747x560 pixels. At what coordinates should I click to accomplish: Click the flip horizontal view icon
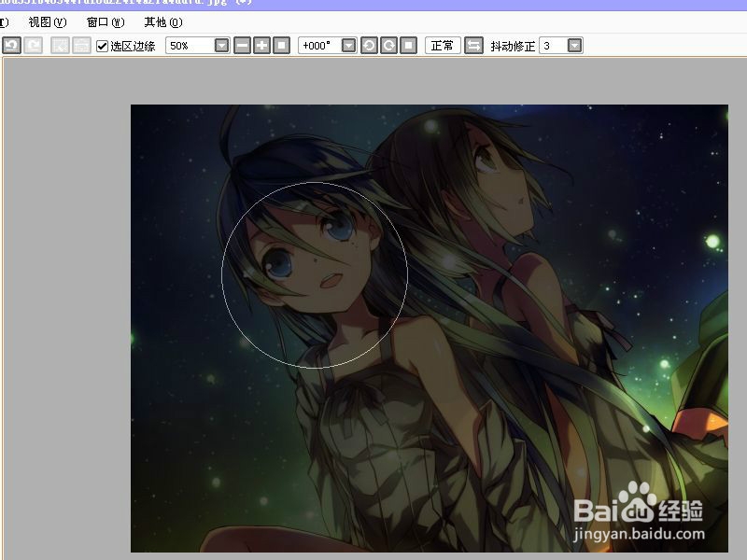pos(473,46)
